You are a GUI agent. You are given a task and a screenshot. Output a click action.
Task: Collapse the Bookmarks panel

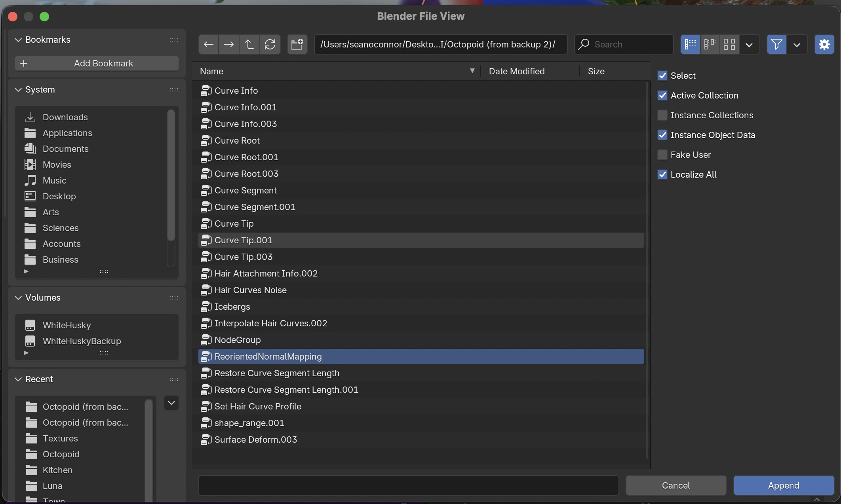point(18,40)
